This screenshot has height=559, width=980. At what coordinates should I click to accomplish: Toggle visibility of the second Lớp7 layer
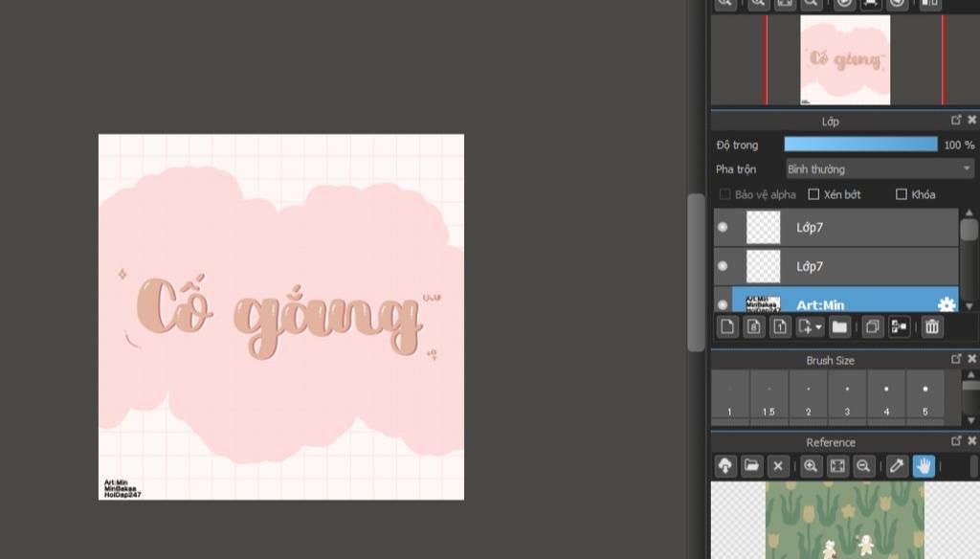[723, 266]
